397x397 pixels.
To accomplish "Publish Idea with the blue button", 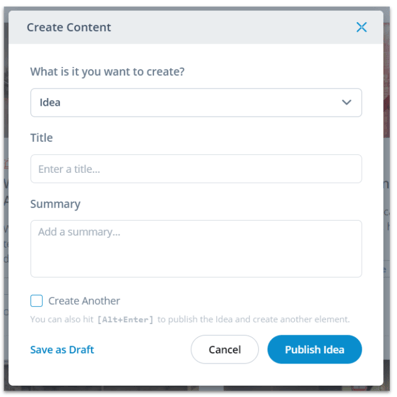I will click(x=315, y=349).
